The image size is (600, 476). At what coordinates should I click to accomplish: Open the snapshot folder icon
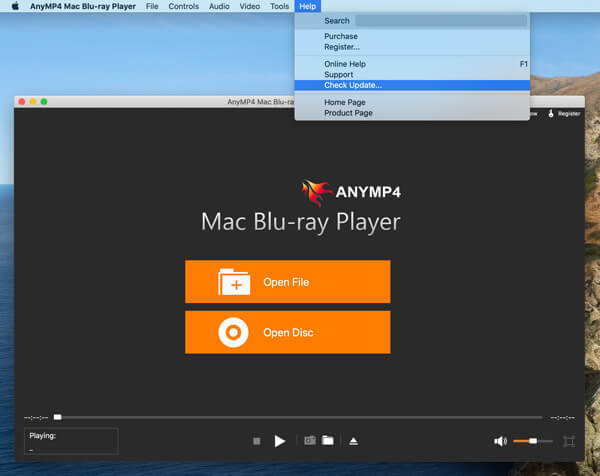point(327,441)
